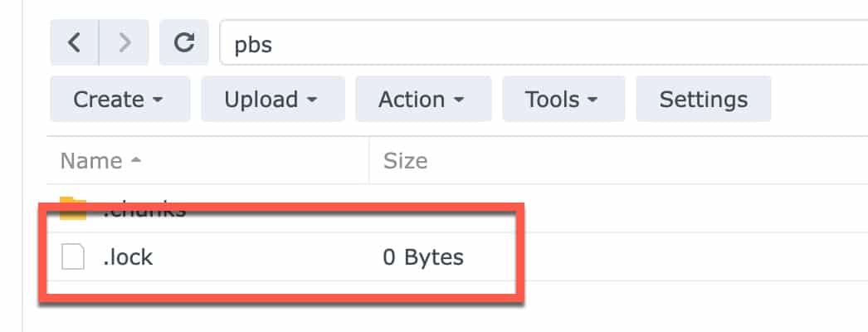Viewport: 868px width, 332px height.
Task: Click the small caret on the Create button
Action: click(x=158, y=100)
